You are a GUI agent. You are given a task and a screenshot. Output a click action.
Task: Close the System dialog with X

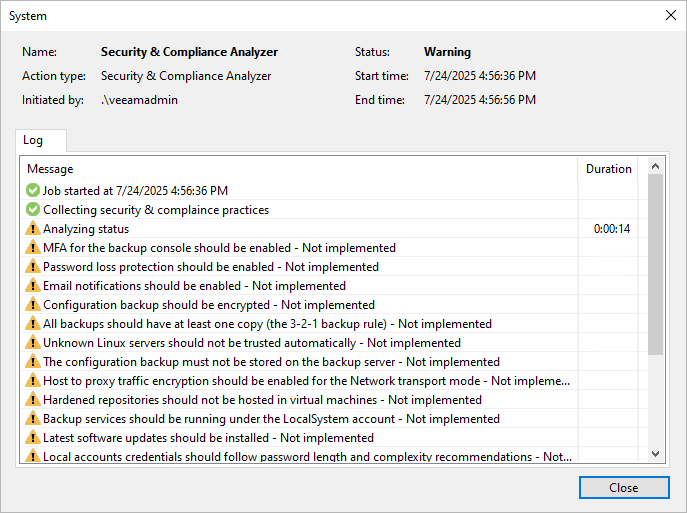point(670,15)
